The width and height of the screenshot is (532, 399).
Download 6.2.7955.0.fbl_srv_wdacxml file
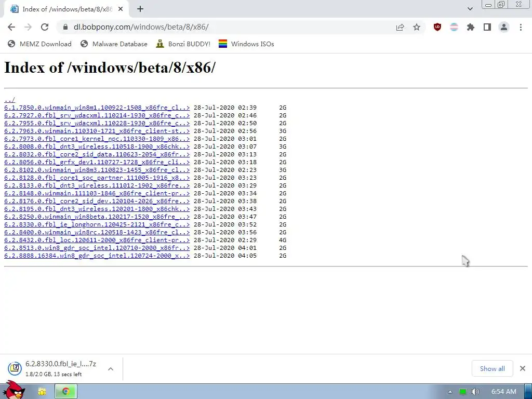coord(97,123)
